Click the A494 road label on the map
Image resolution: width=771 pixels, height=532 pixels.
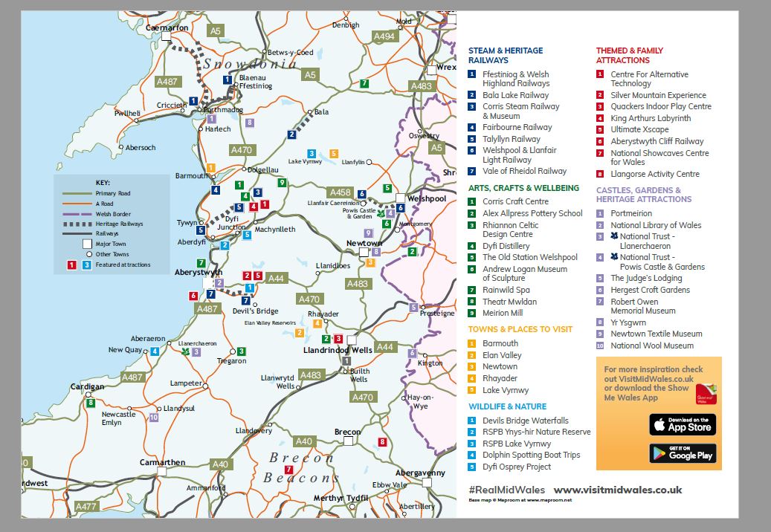pyautogui.click(x=384, y=36)
